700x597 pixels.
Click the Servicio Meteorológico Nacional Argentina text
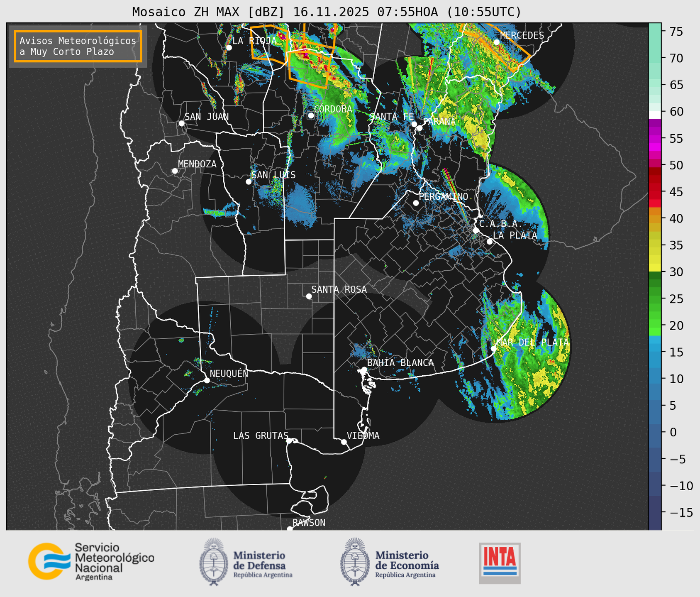tap(114, 561)
